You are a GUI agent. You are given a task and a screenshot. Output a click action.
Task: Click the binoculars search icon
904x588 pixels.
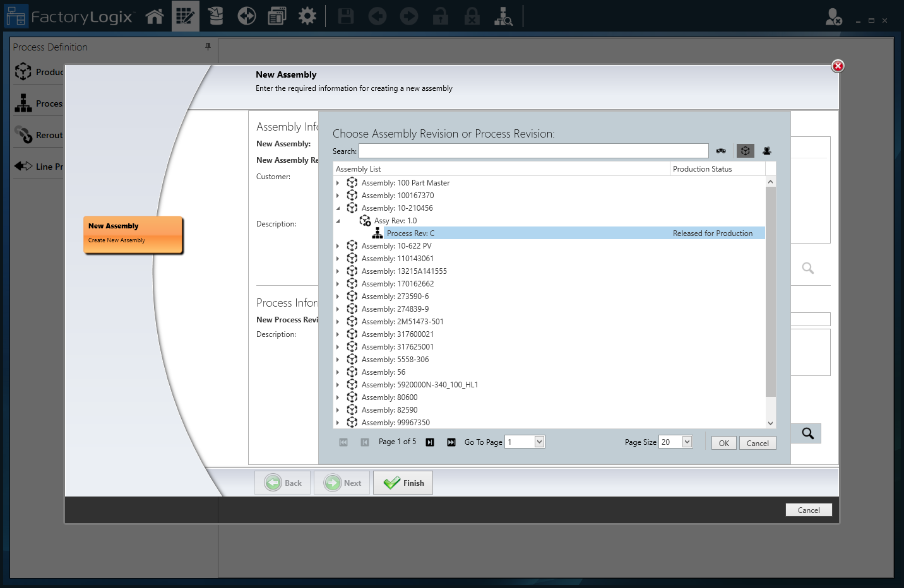720,151
